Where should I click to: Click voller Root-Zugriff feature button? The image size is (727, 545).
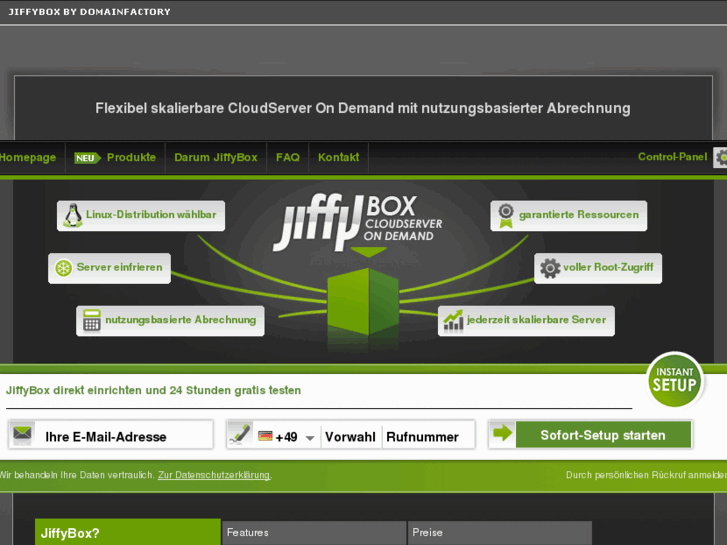click(598, 268)
